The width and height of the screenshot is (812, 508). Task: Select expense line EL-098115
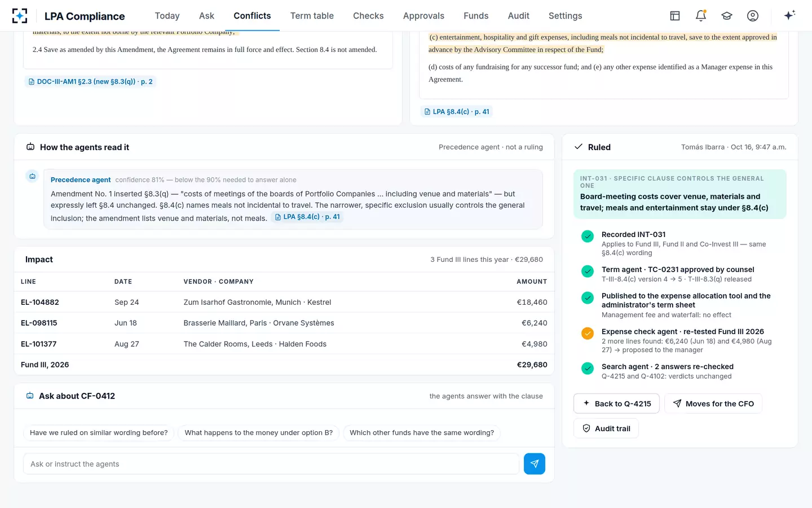click(x=284, y=323)
